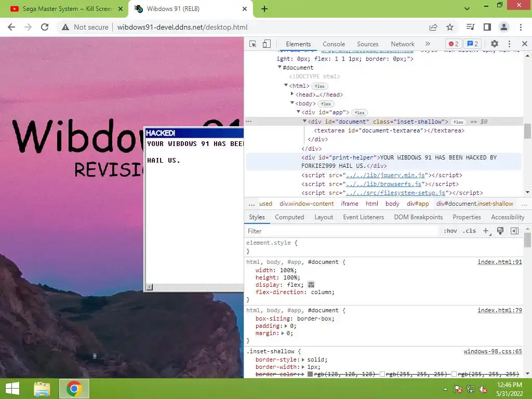Collapse the div id="app" node
Image resolution: width=532 pixels, height=399 pixels.
[299, 112]
